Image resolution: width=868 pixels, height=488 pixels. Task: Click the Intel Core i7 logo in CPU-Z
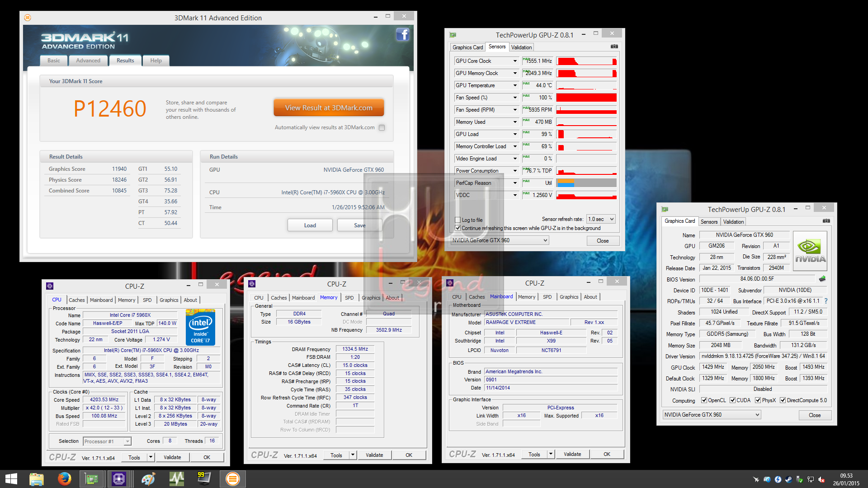(x=200, y=328)
